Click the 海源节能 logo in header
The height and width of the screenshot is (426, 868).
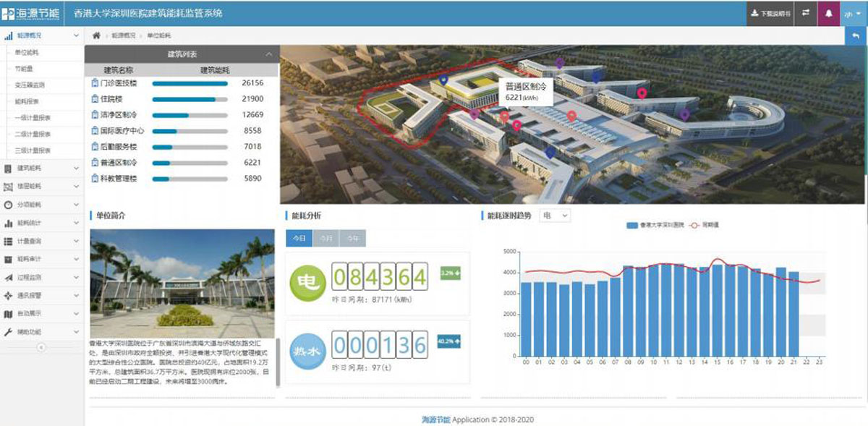tap(32, 13)
